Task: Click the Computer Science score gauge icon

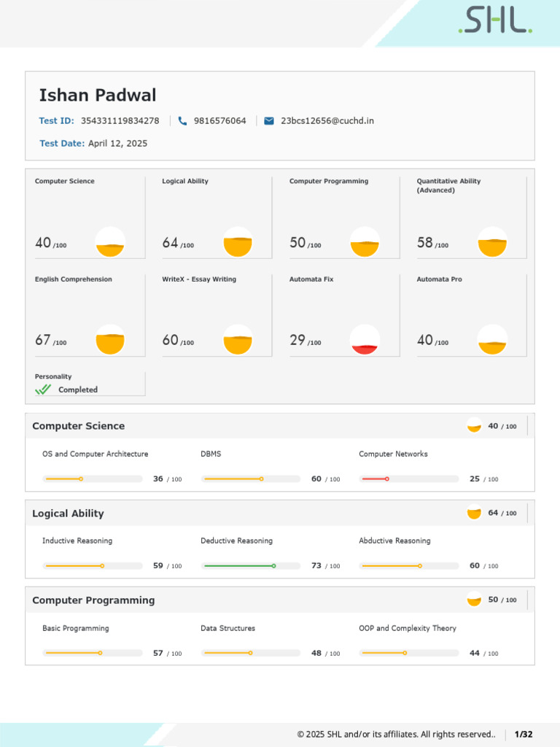Action: (110, 242)
